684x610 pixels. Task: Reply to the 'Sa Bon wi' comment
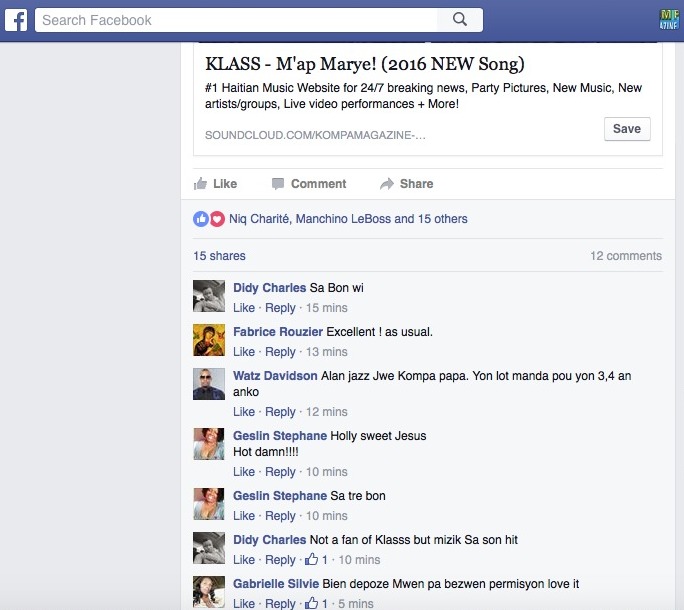(280, 308)
